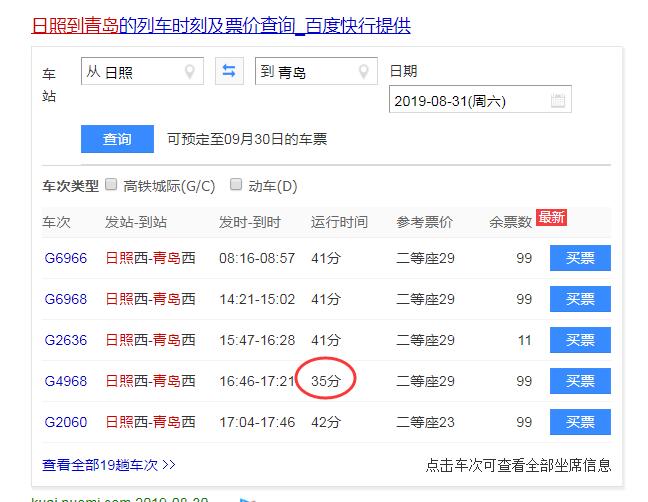Click the departure station field 从 日照

click(142, 71)
